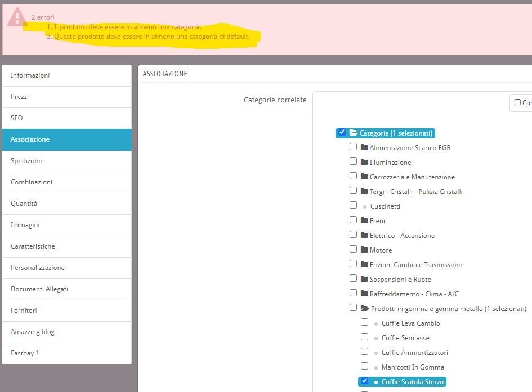Uncheck the root Categorie checkbox
This screenshot has width=532, height=392.
342,132
